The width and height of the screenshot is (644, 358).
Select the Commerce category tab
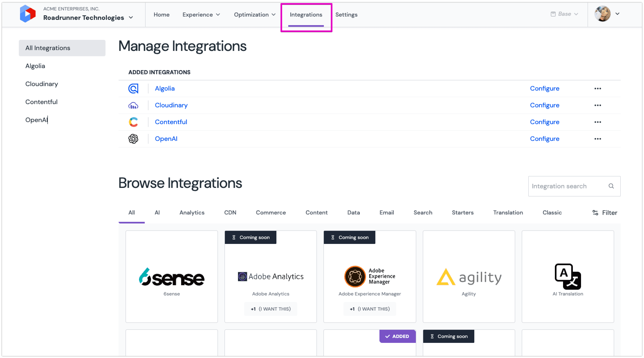(271, 212)
